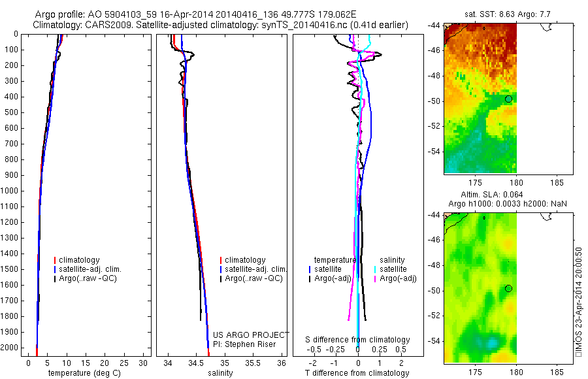This screenshot has height=379, width=588.
Task: Click S difference tick -0.25
Action: [335, 350]
